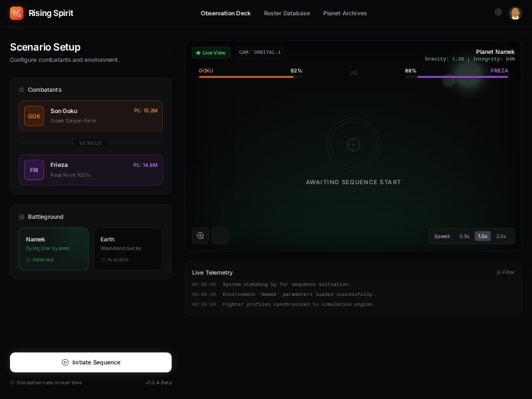Screen dimensions: 532x399
Task: Select the Earth Wasteland Sector battleground
Action: click(x=128, y=249)
